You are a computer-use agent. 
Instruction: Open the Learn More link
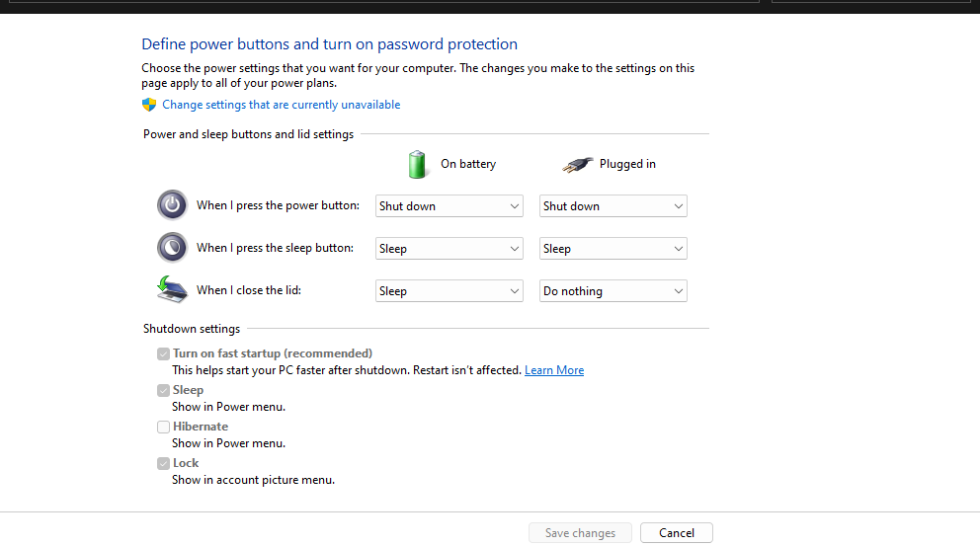554,370
